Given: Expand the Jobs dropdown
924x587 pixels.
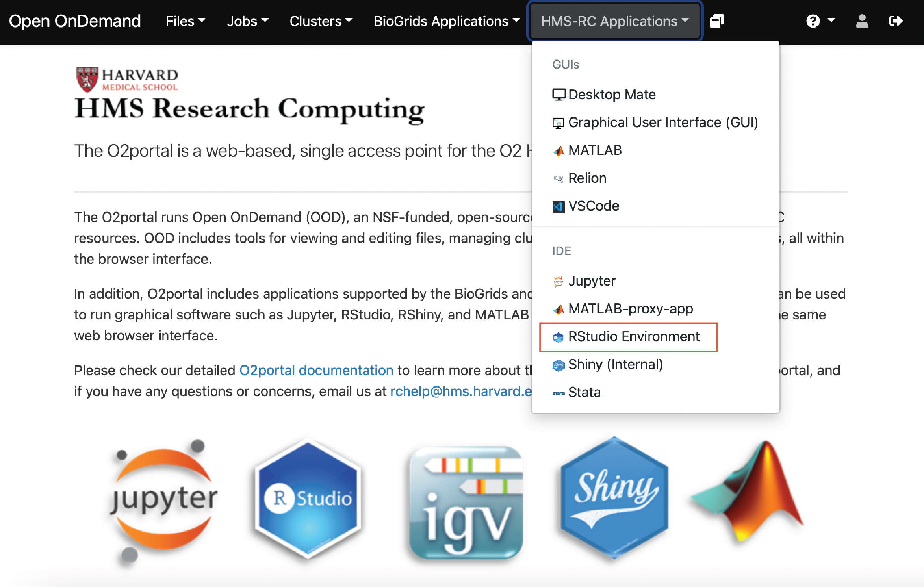Looking at the screenshot, I should tap(247, 21).
